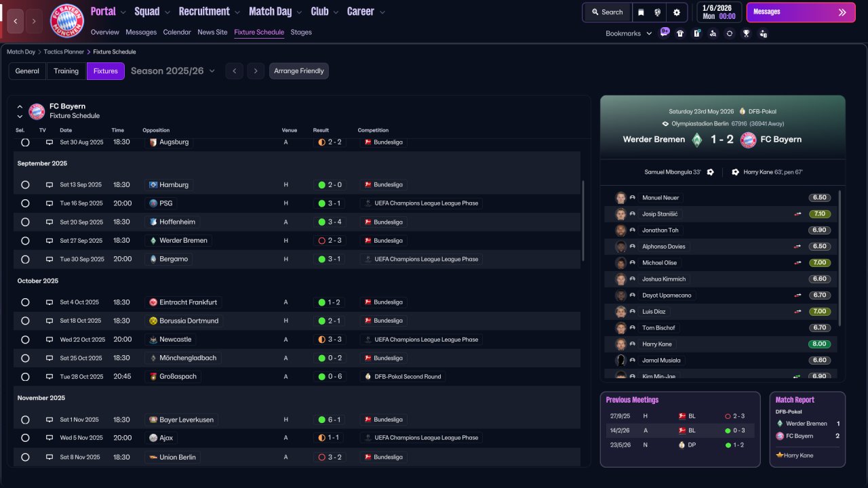Click the TV icon for the Ajax fixture
868x488 pixels.
[x=49, y=438]
